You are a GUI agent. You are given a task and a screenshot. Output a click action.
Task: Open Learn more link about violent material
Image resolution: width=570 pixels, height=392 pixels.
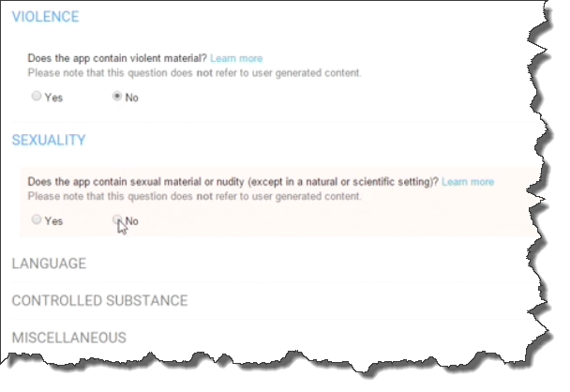click(236, 58)
